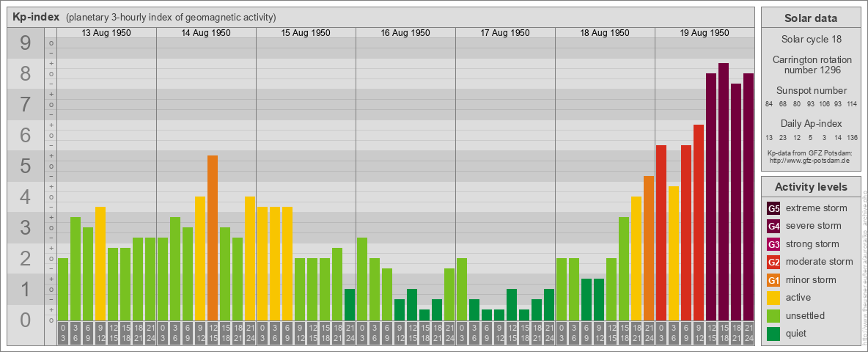Viewport: 868px width, 352px height.
Task: Click the 'severe storm' legend label
Action: tap(814, 226)
